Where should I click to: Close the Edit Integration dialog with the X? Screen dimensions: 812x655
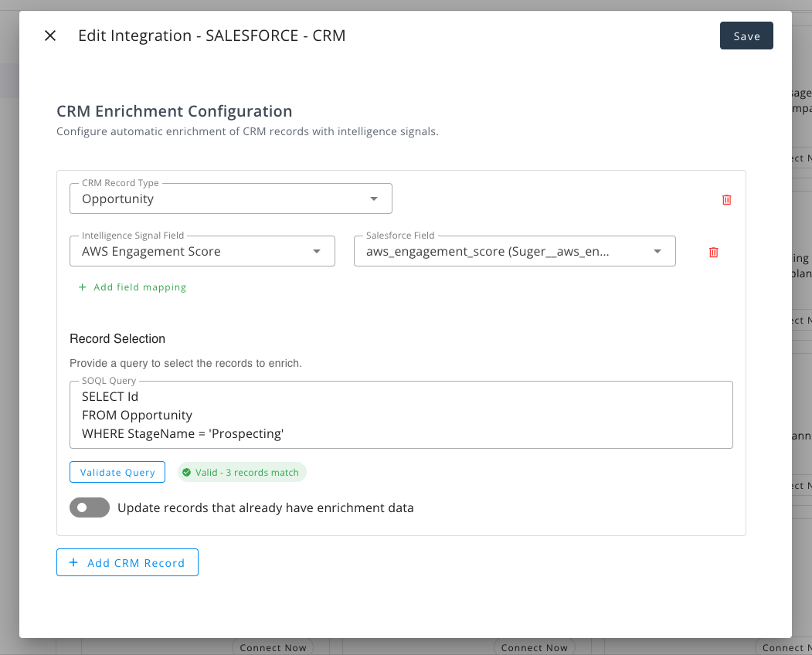click(x=50, y=36)
